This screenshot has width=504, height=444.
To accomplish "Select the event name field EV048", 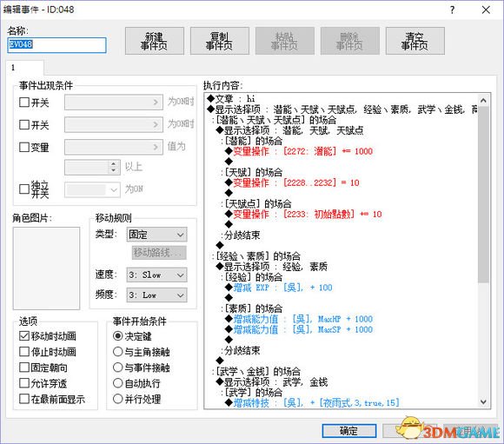I will click(56, 45).
